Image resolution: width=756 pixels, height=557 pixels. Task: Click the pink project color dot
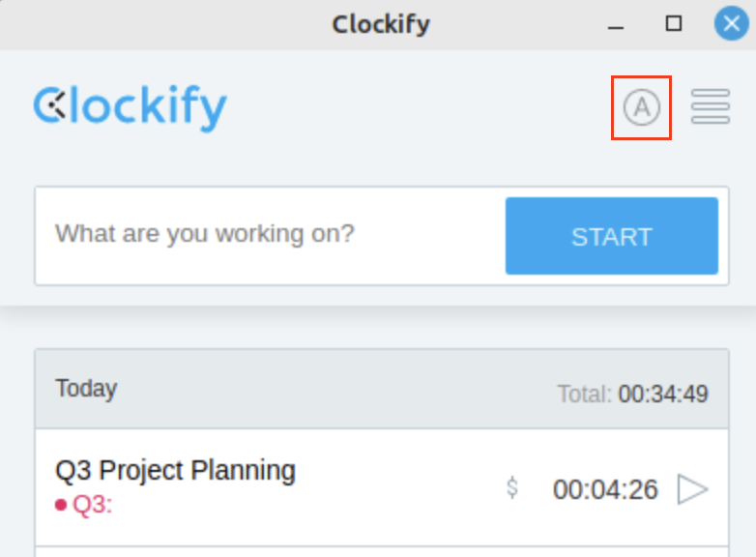61,505
